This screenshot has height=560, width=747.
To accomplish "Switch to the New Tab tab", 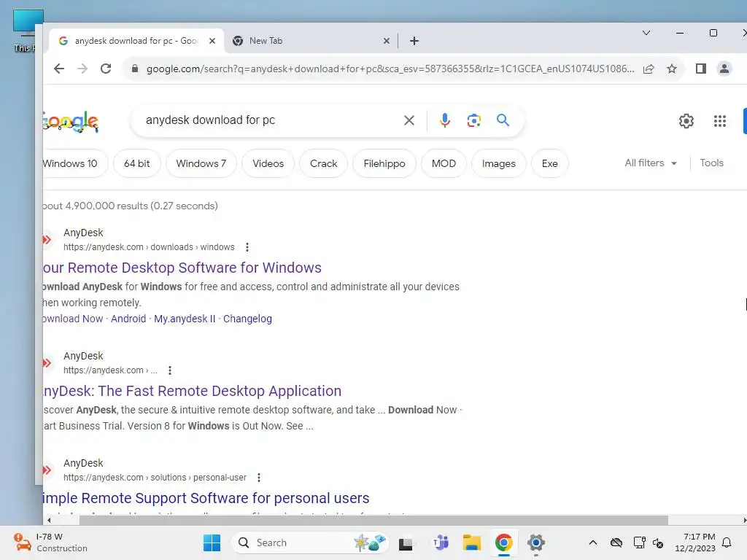I will (312, 41).
